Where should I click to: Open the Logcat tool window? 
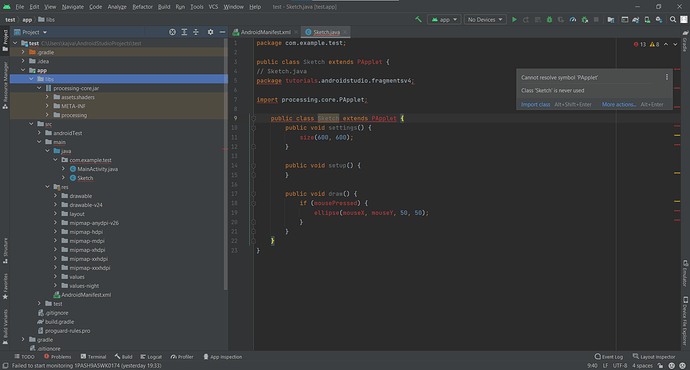[151, 357]
